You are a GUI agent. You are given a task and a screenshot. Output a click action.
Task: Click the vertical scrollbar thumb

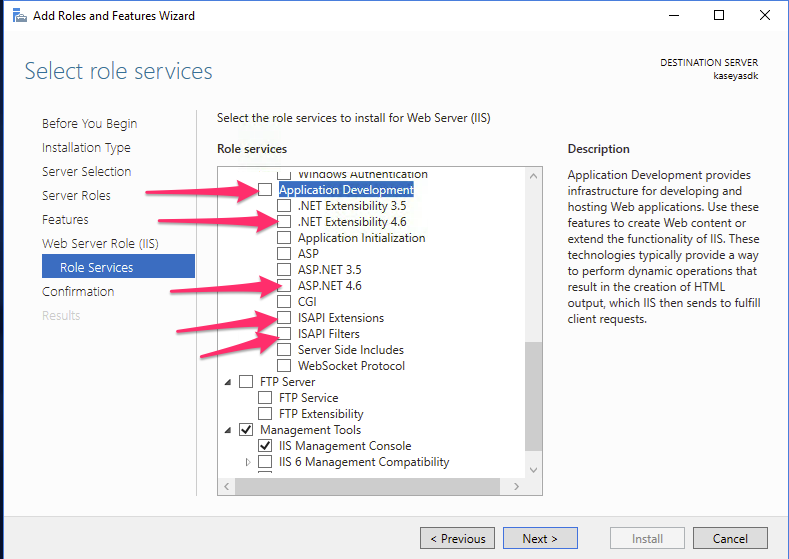(x=533, y=396)
